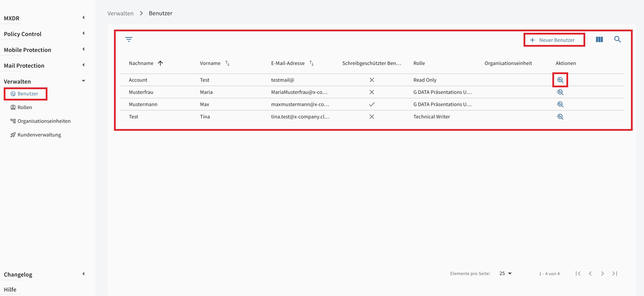Open the audit log icon for Musterfrau
Screen dimensions: 644x296
coord(560,92)
